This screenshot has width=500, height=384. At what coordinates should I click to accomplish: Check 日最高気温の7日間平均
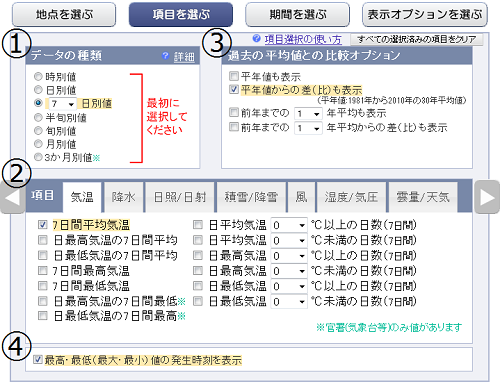[x=43, y=240]
